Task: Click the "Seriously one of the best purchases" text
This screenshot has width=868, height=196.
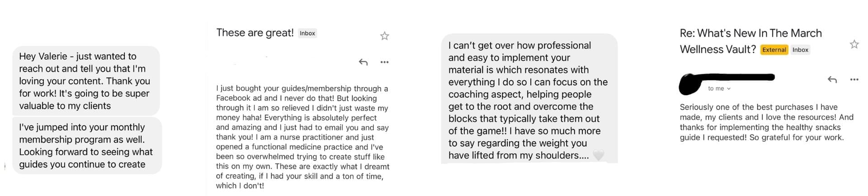Action: 767,122
